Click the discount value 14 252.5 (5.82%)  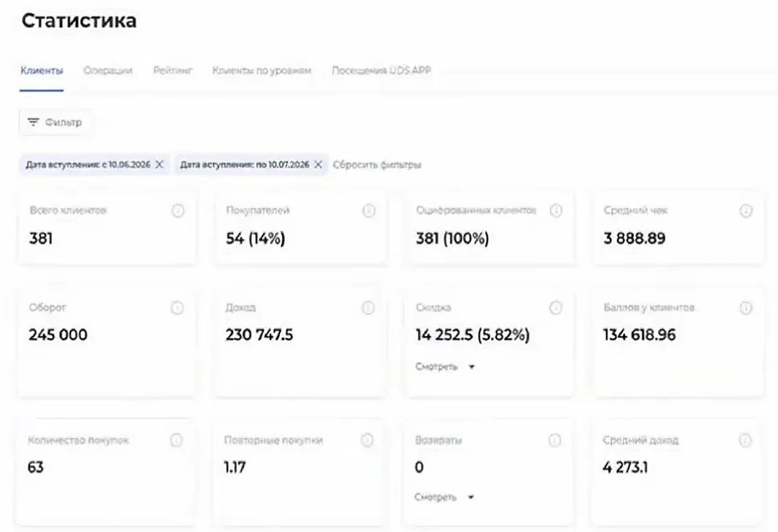pyautogui.click(x=473, y=335)
